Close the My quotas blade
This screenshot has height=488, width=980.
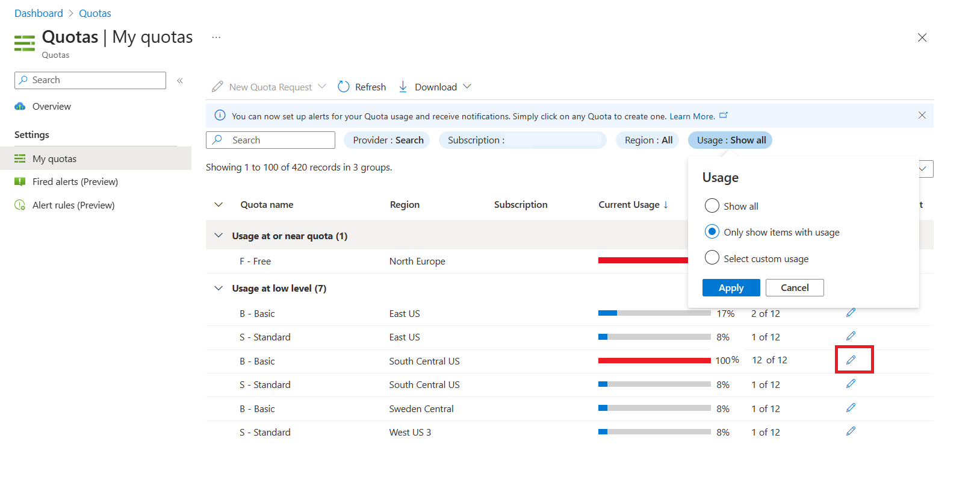tap(922, 37)
